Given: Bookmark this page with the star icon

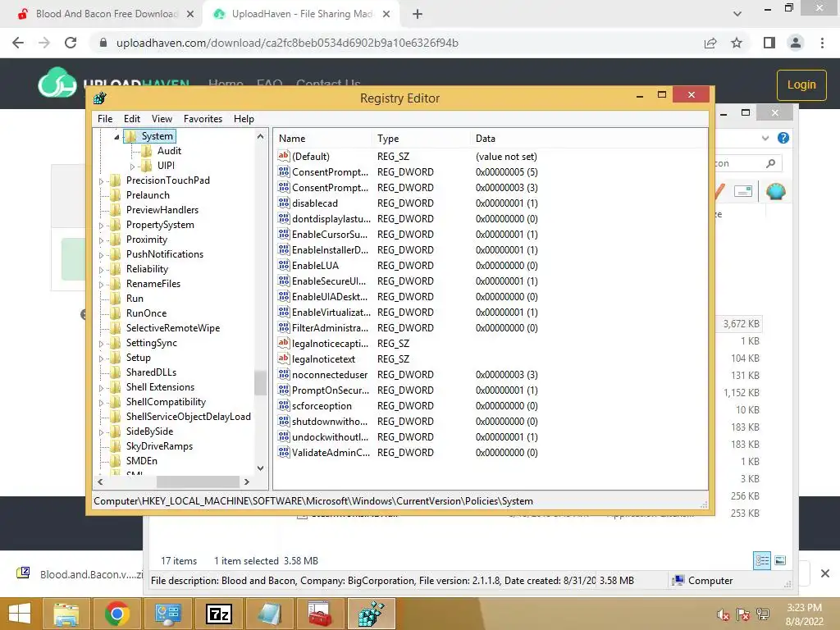Looking at the screenshot, I should pyautogui.click(x=737, y=43).
